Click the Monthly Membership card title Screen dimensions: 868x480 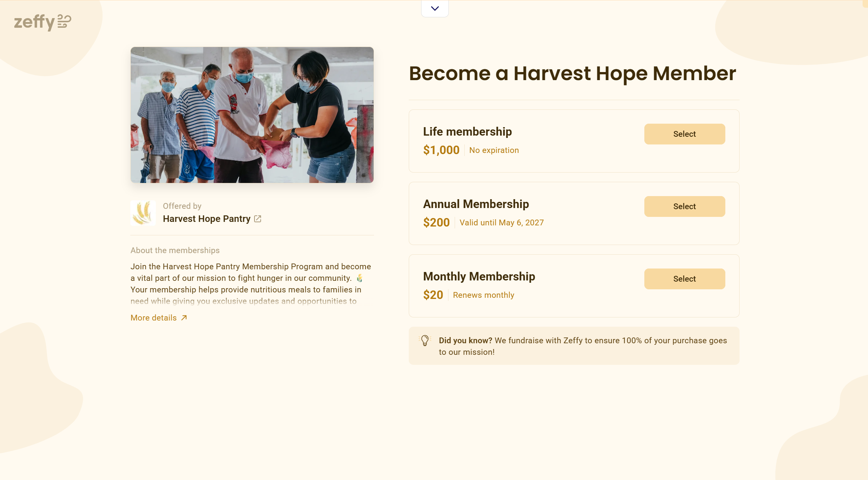click(479, 277)
